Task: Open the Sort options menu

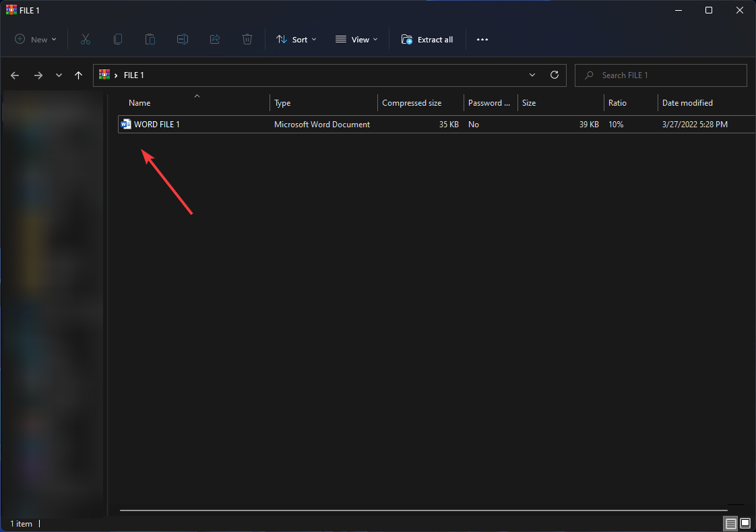Action: [296, 40]
